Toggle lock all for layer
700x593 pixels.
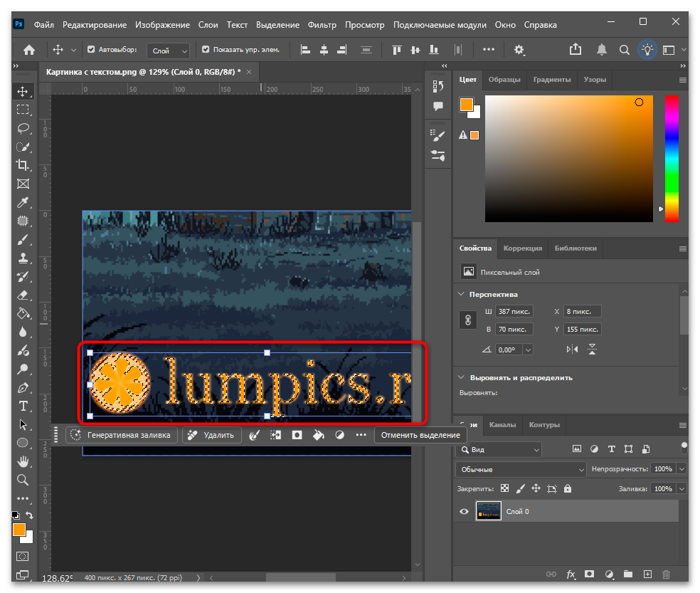coord(568,488)
